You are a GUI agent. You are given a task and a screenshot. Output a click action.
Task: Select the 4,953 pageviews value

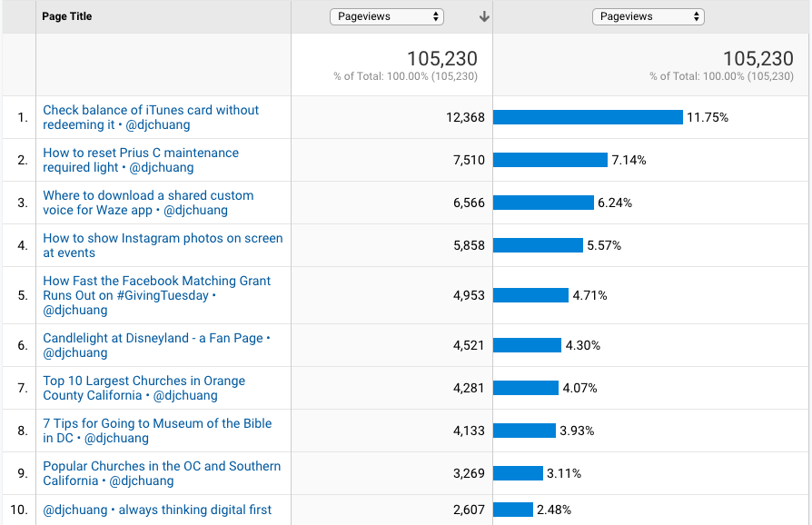click(x=469, y=295)
